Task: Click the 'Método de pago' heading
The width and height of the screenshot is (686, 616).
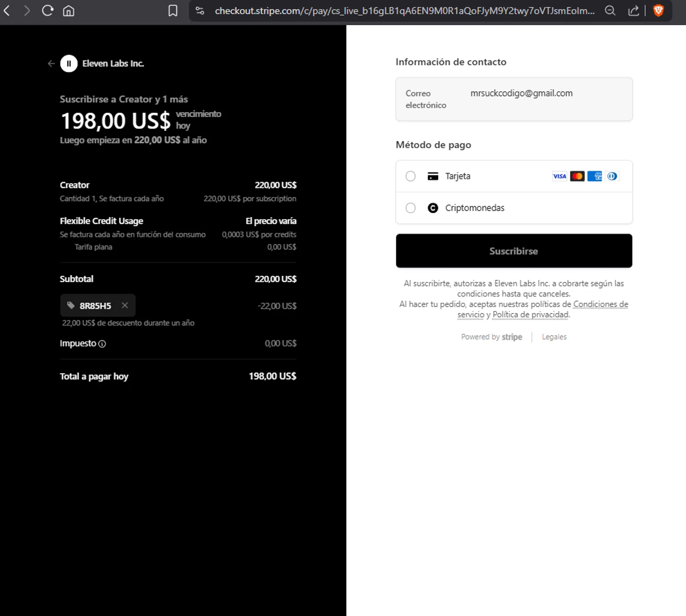Action: (434, 145)
